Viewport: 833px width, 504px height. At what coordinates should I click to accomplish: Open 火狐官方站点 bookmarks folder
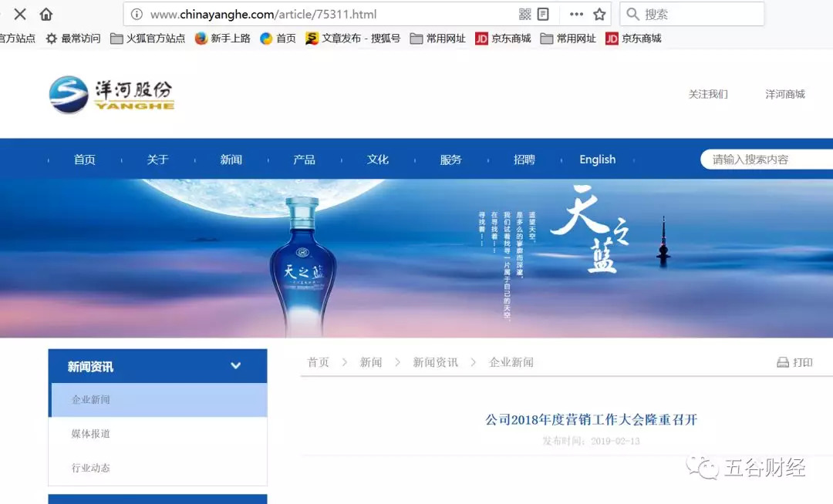(147, 39)
